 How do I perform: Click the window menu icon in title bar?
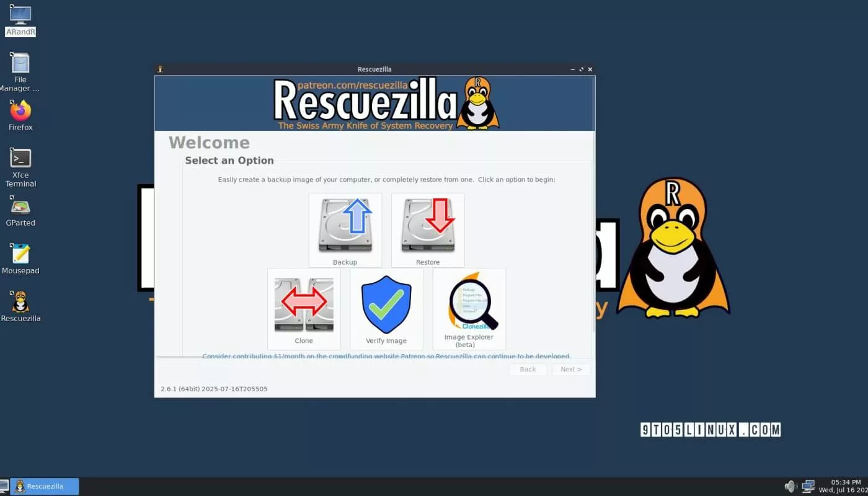pyautogui.click(x=160, y=69)
